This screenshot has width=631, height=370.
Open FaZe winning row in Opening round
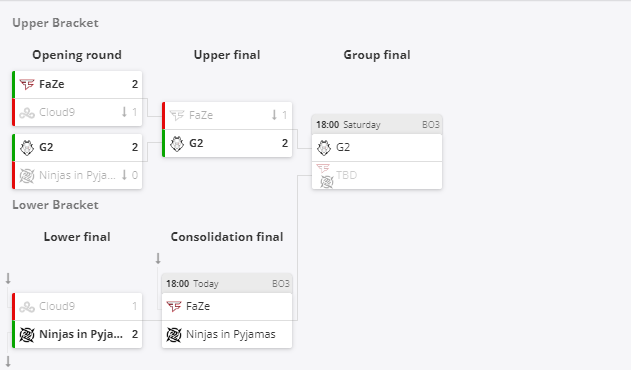77,84
